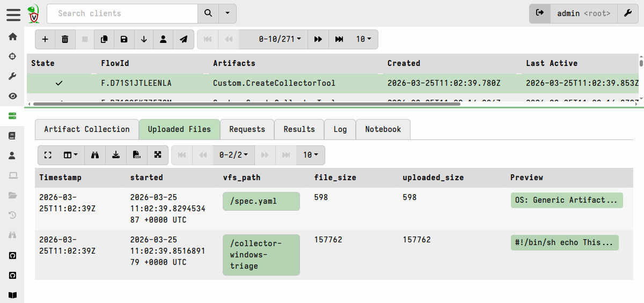The image size is (644, 303).
Task: Open the hamburger navigation menu
Action: coord(13,14)
